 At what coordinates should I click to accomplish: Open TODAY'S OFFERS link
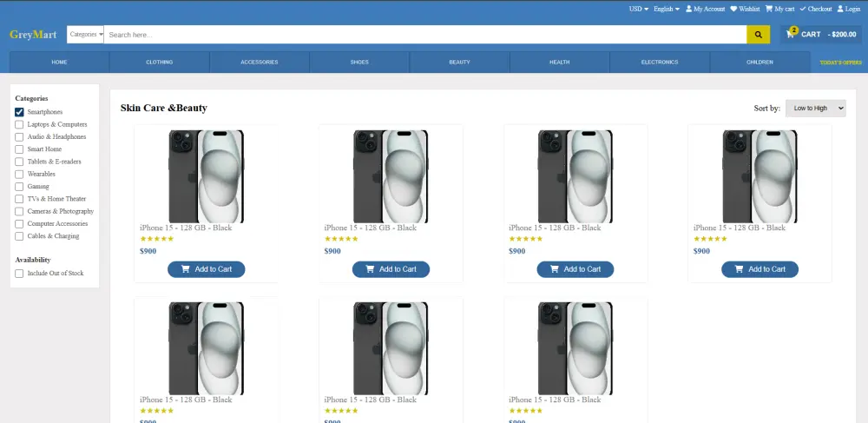coord(840,63)
